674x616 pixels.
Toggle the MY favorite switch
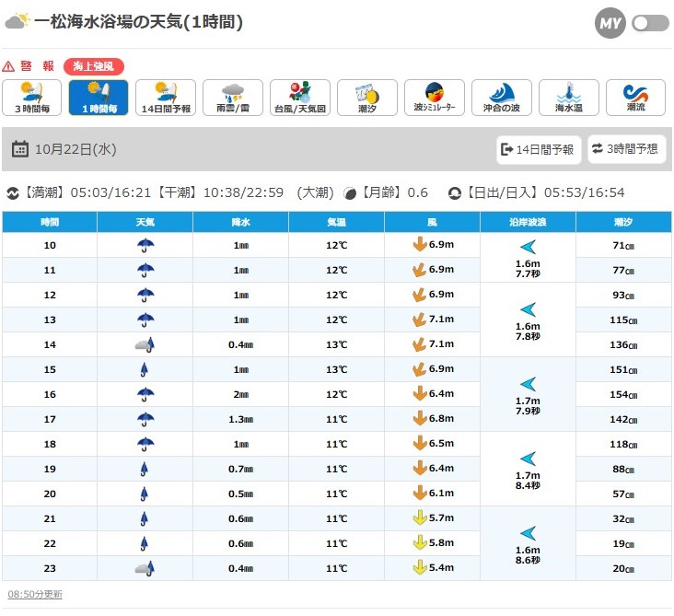point(650,24)
